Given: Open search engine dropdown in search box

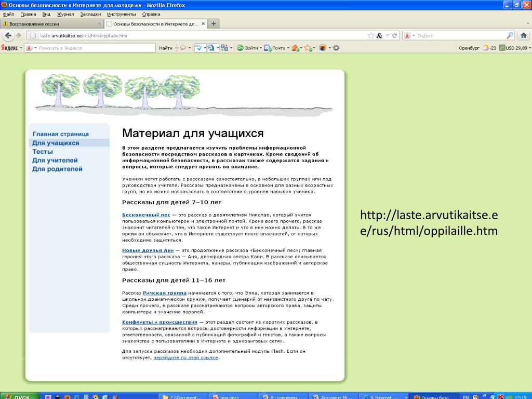Looking at the screenshot, I should [414, 36].
